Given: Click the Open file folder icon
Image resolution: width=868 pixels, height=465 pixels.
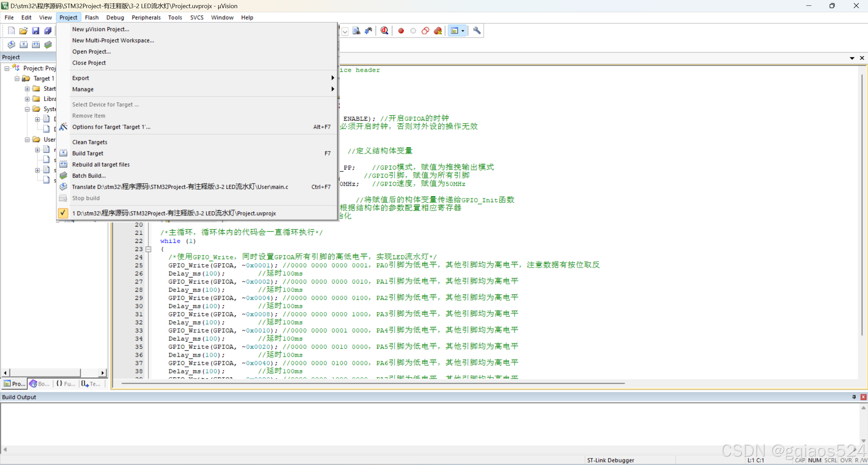Looking at the screenshot, I should coord(23,31).
